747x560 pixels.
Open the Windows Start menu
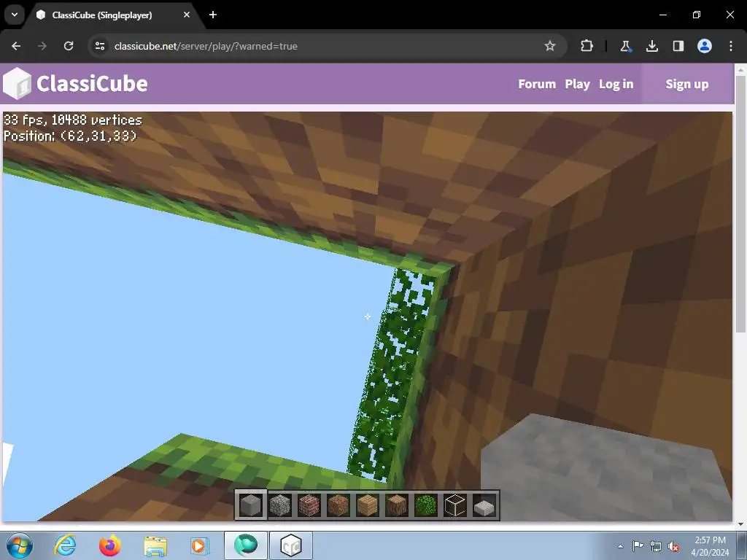click(x=18, y=545)
